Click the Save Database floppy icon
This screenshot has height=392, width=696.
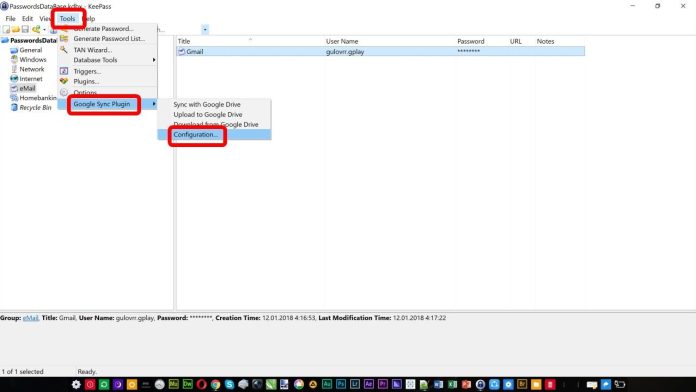pos(25,29)
